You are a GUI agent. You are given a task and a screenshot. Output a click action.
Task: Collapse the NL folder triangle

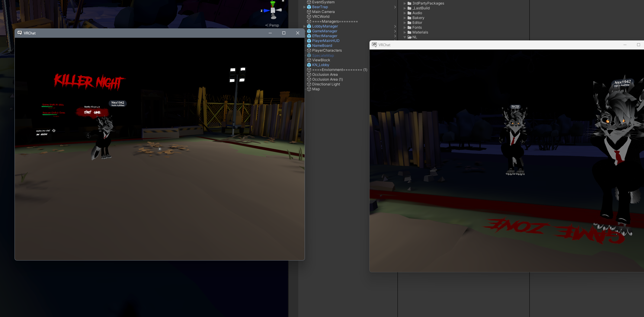point(405,37)
